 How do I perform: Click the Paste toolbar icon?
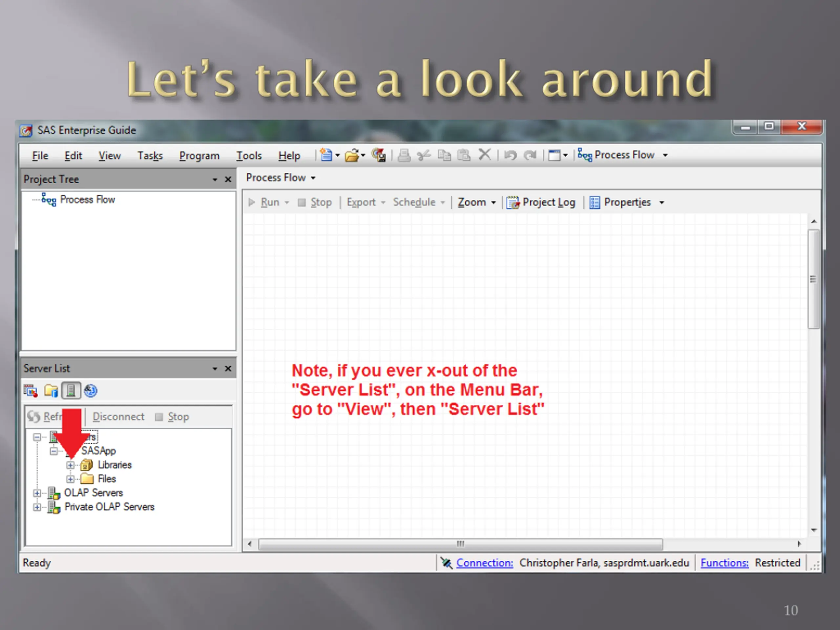click(464, 155)
